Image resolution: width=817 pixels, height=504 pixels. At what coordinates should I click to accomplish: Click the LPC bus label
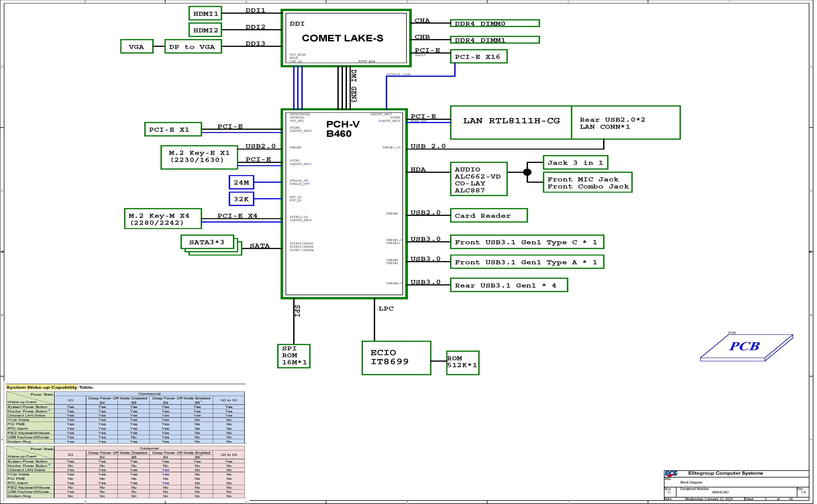(386, 309)
